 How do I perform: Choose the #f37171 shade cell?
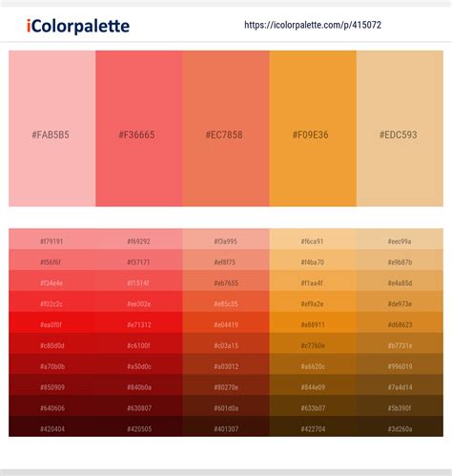(x=139, y=259)
